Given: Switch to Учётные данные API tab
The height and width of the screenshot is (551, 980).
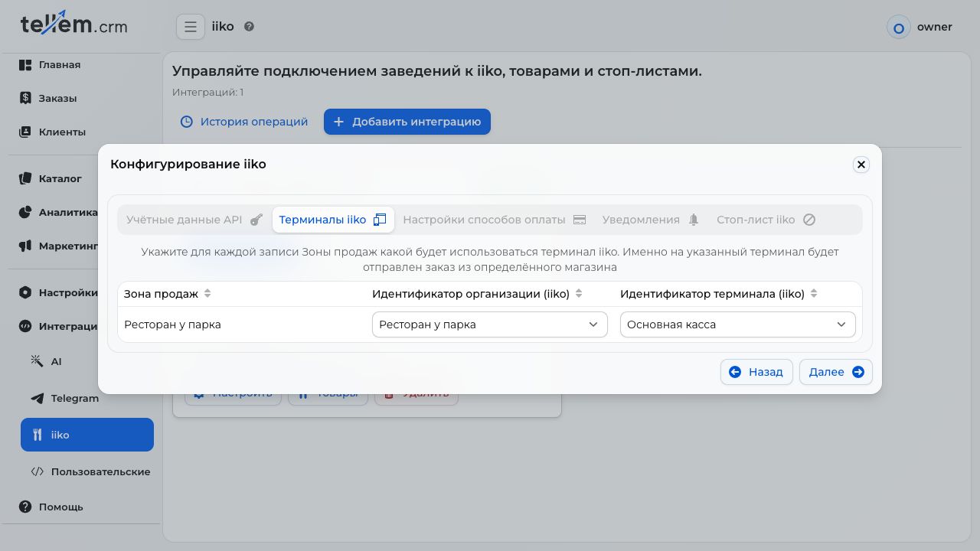Looking at the screenshot, I should (194, 220).
